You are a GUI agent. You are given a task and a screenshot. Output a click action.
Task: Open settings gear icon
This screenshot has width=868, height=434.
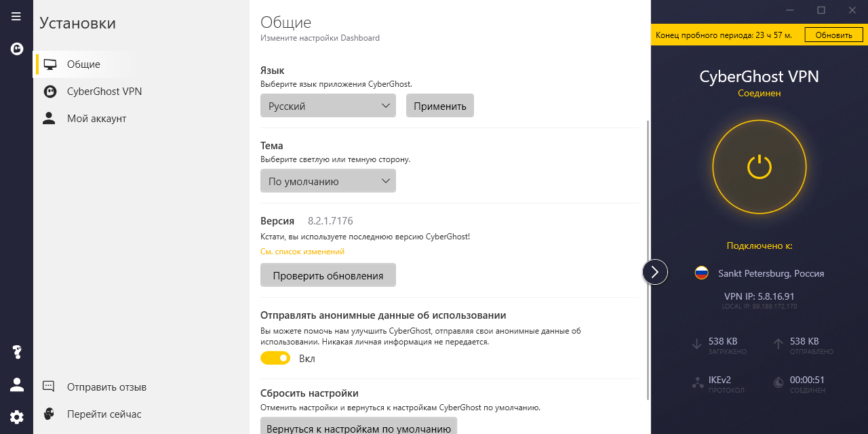click(17, 417)
